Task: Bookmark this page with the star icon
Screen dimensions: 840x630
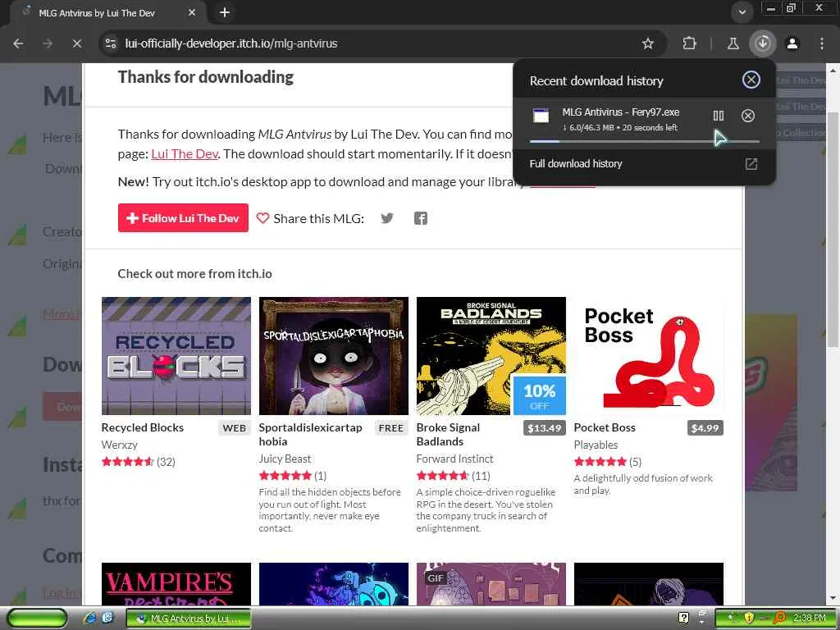Action: point(648,43)
